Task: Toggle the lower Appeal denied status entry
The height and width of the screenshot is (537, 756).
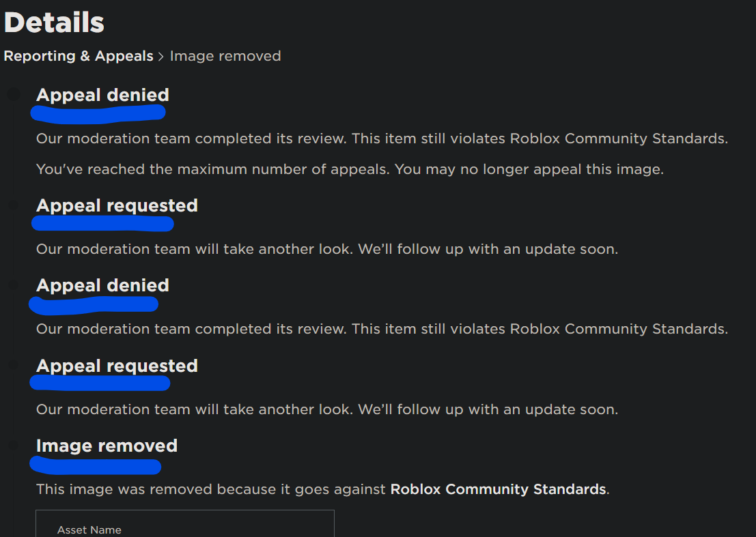Action: point(102,285)
